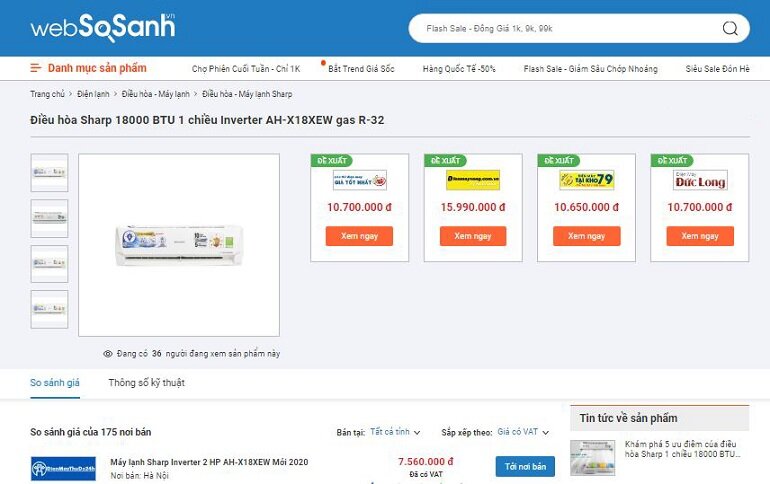Click the websosanh.vn logo
This screenshot has height=484, width=770.
(x=103, y=27)
